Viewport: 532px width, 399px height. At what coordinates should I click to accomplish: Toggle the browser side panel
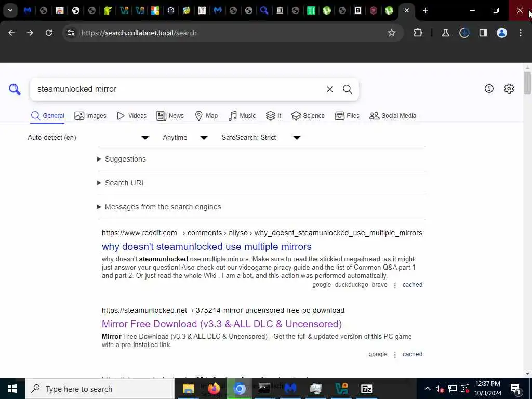coord(483,33)
